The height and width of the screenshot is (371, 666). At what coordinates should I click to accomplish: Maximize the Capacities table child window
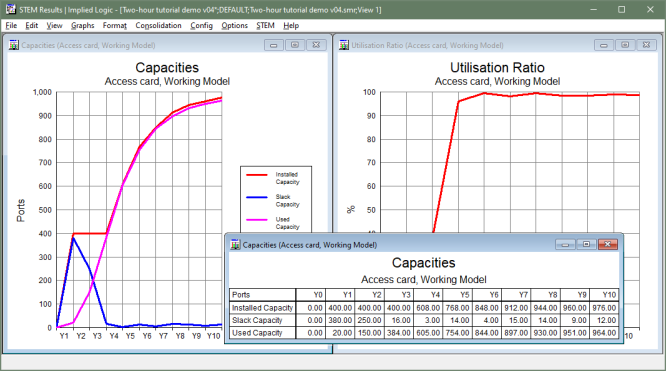(586, 244)
